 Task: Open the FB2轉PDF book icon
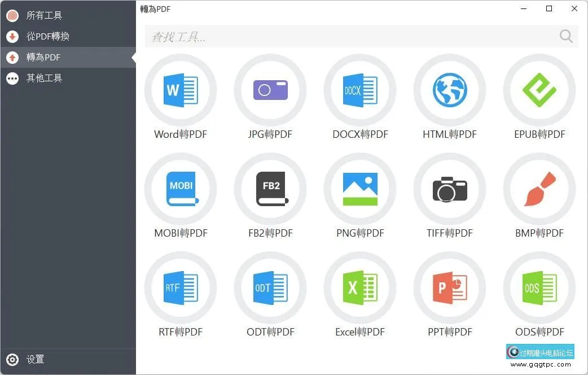coord(270,189)
